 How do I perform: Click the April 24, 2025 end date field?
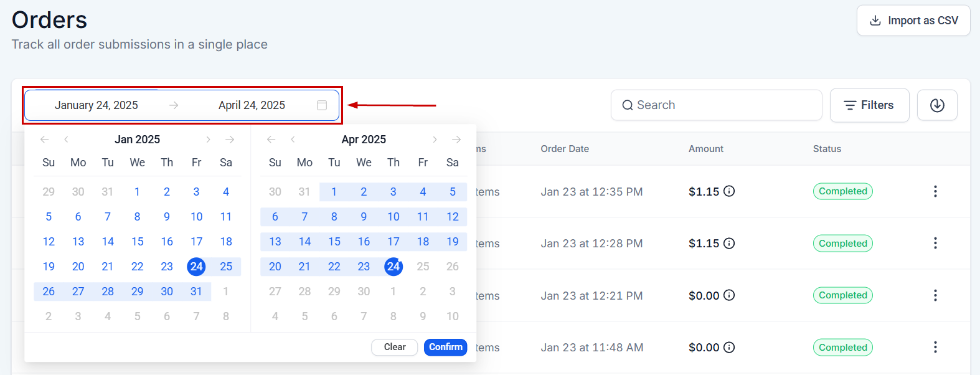[x=252, y=105]
